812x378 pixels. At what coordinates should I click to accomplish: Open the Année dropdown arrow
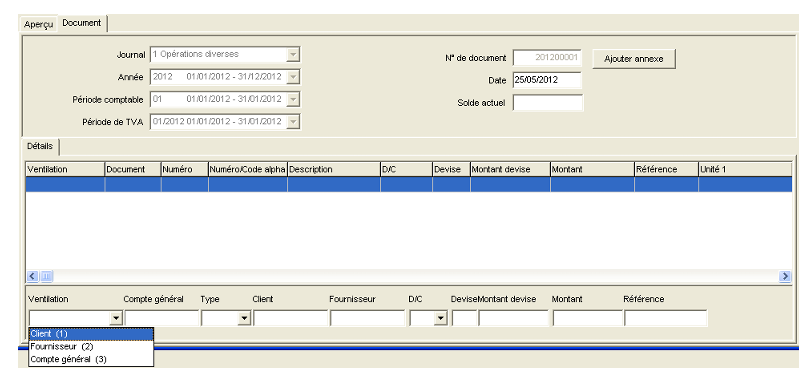tap(293, 77)
